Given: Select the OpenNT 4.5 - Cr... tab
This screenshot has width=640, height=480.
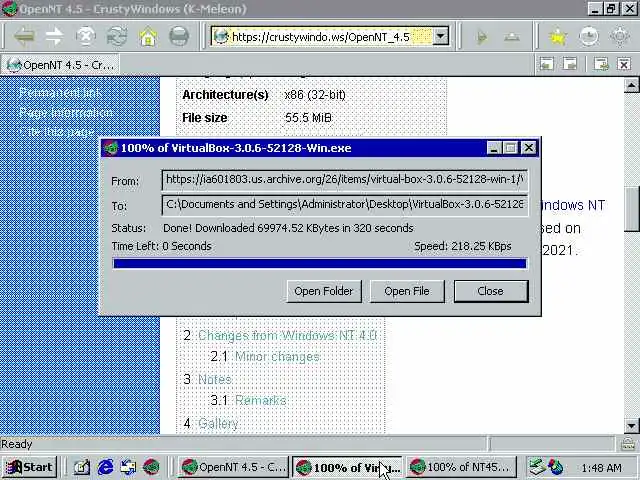Looking at the screenshot, I should click(60, 64).
